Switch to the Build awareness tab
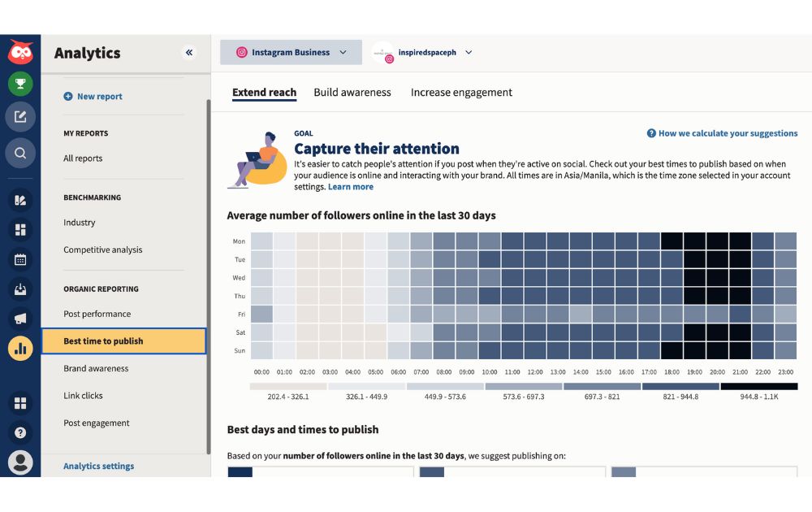The height and width of the screenshot is (512, 812). pos(352,93)
